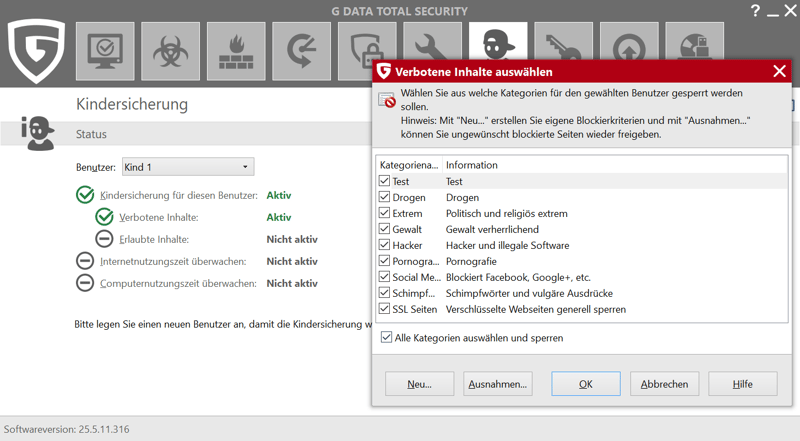800x441 pixels.
Task: Click the green check next to Verbotene Inhalte
Action: click(x=104, y=217)
